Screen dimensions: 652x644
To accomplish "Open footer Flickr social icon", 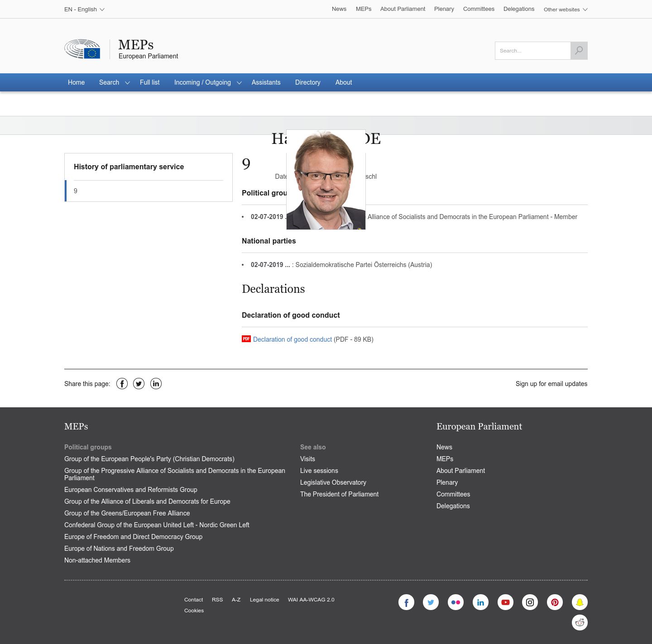I will click(455, 602).
